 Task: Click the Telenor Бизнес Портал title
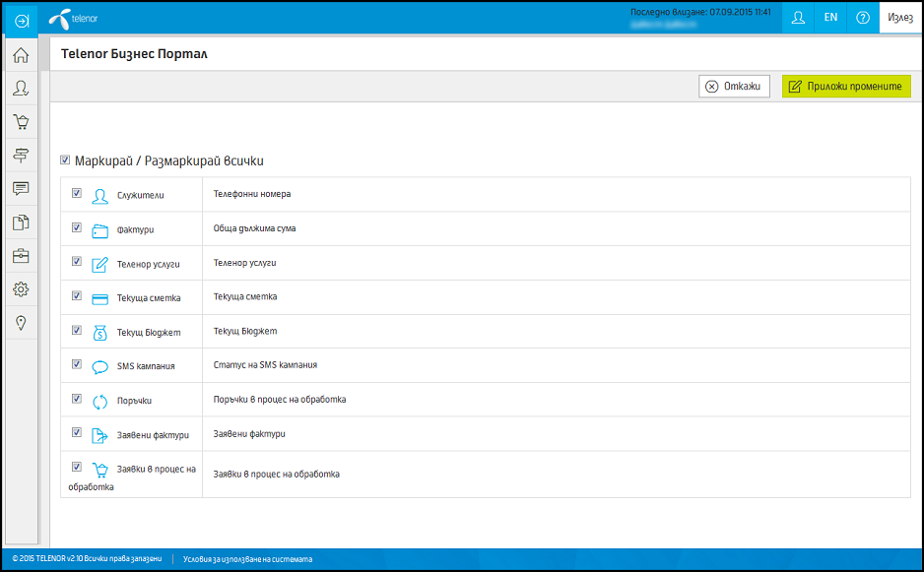(134, 54)
